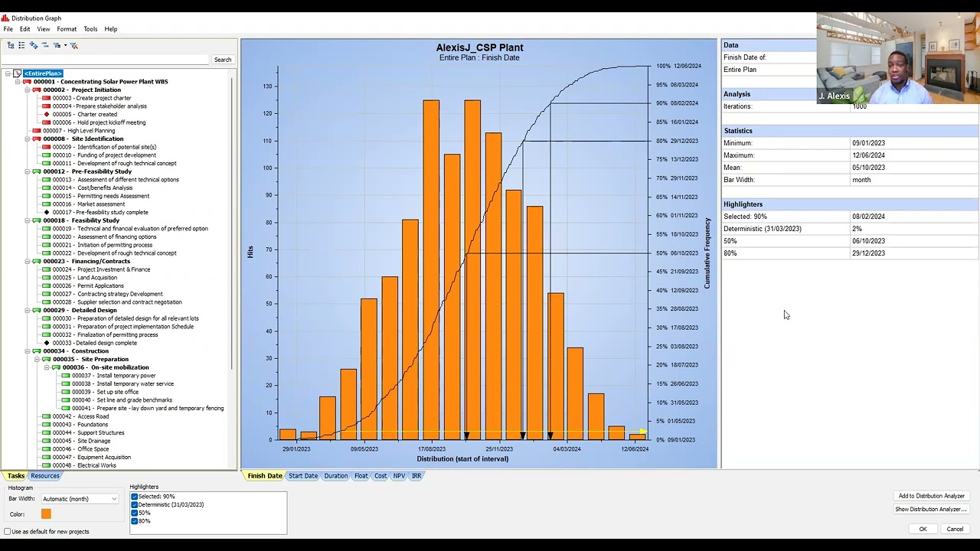This screenshot has height=551, width=980.
Task: Click the red bar icon of task 000003
Action: 47,98
